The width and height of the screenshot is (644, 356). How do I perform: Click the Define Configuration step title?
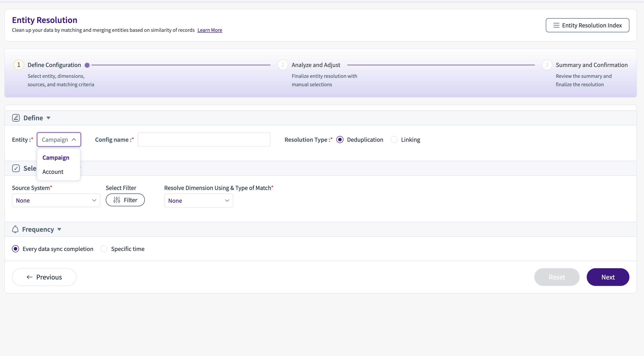(x=54, y=65)
